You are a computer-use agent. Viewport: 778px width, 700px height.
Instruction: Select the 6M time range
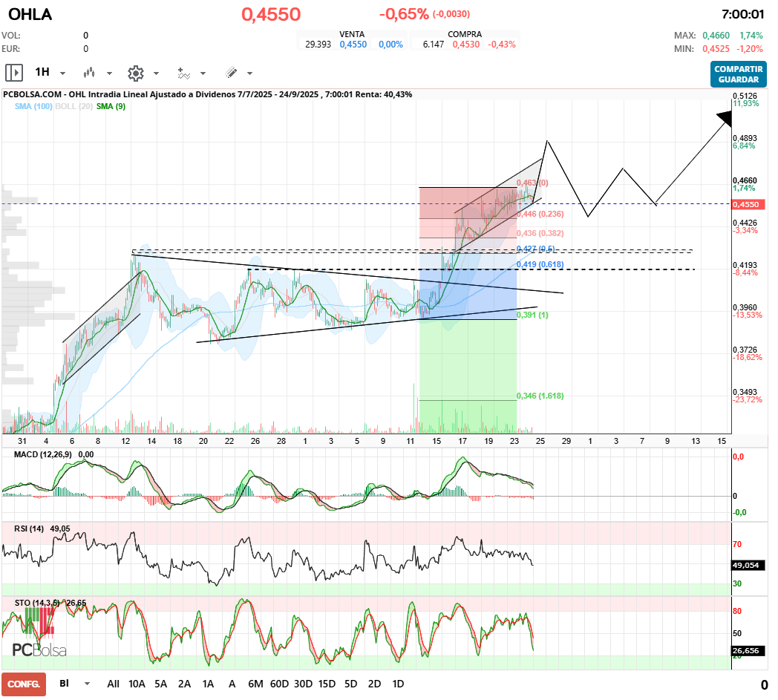(x=255, y=684)
